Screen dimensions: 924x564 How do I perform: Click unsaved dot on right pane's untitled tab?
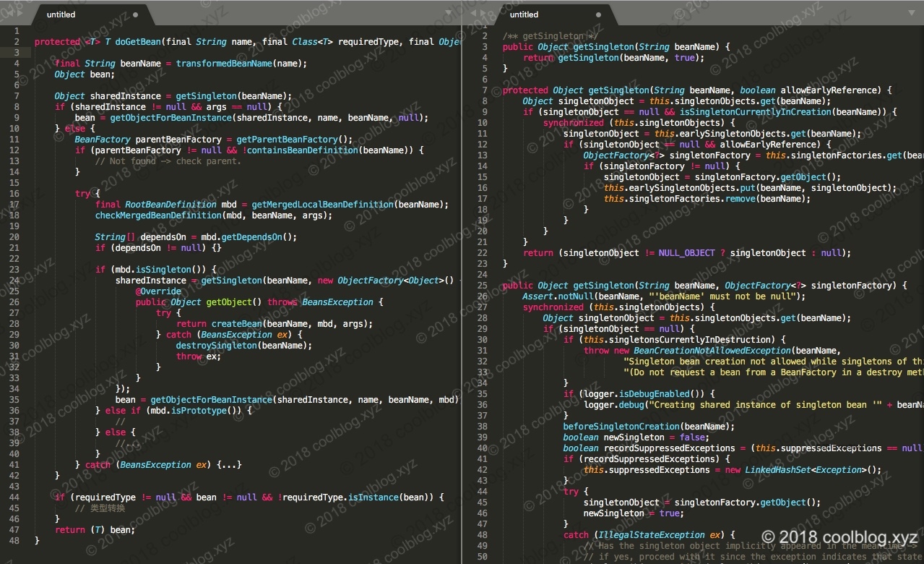[x=598, y=14]
